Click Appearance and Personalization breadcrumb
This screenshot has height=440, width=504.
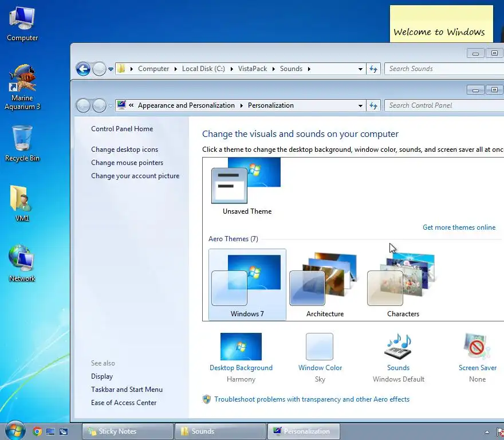pos(186,105)
